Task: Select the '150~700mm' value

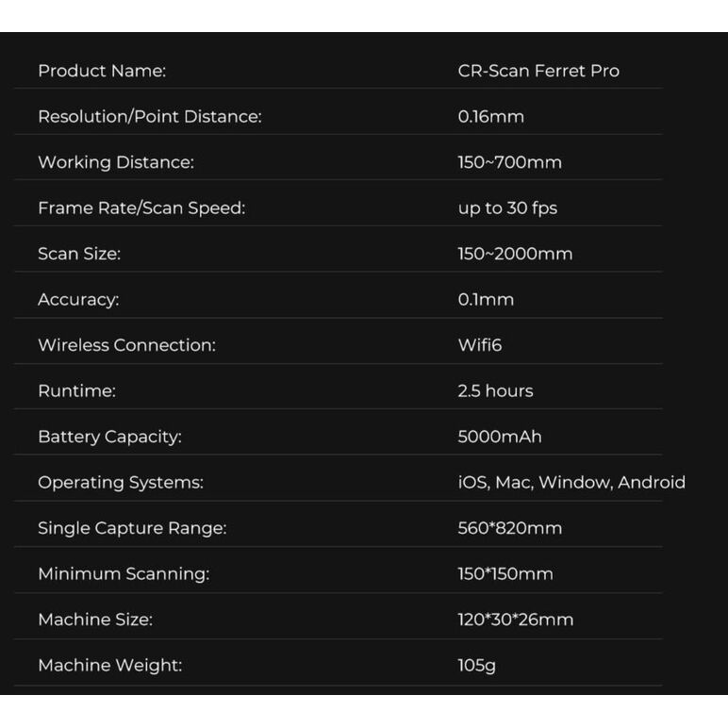Action: (509, 162)
